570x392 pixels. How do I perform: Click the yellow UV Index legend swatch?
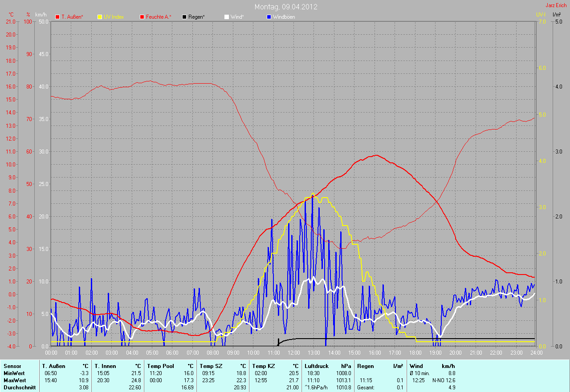coord(100,17)
